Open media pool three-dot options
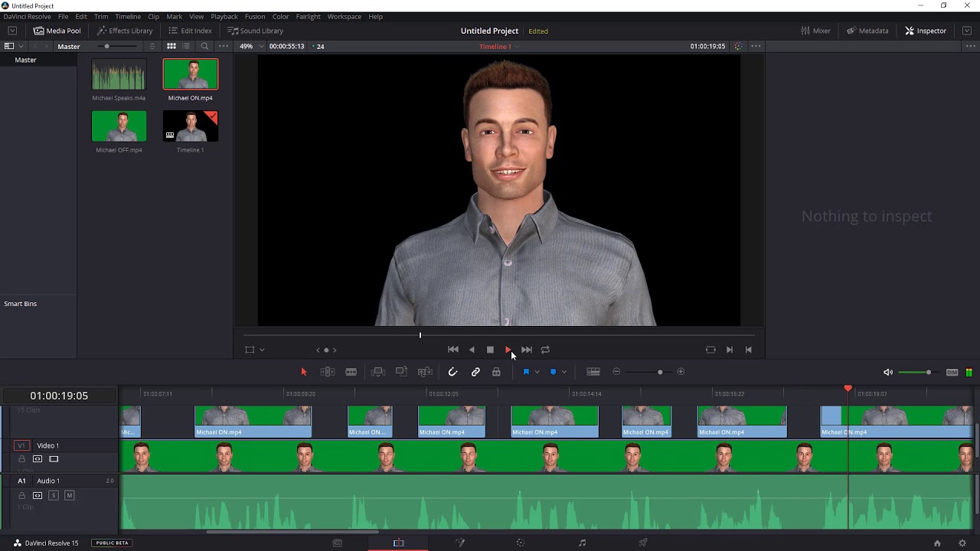The height and width of the screenshot is (551, 980). click(x=224, y=46)
